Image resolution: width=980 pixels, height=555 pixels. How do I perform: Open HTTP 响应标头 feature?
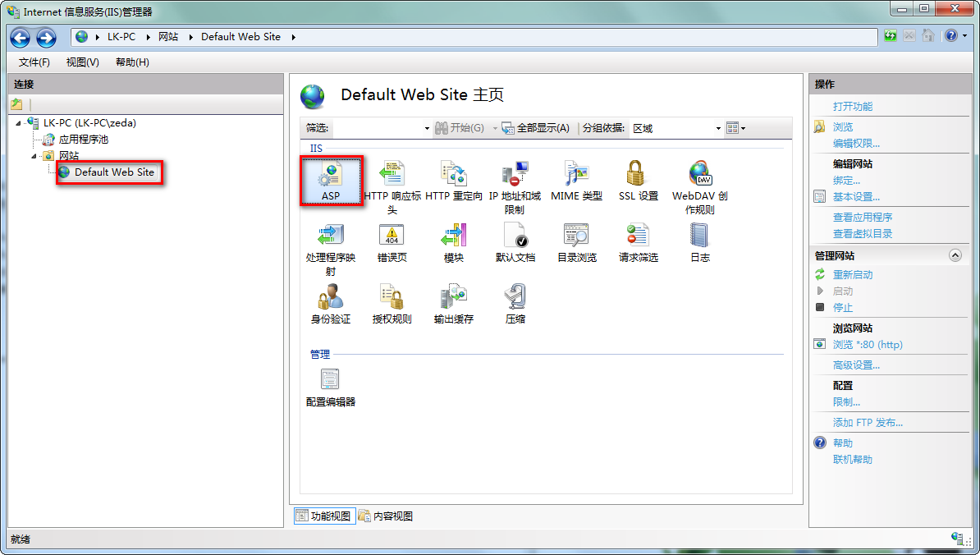392,187
